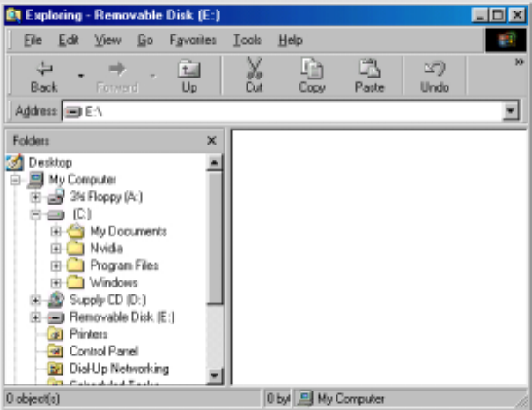Viewport: 532px width, 410px height.
Task: Click the Program Files folder icon
Action: (76, 265)
